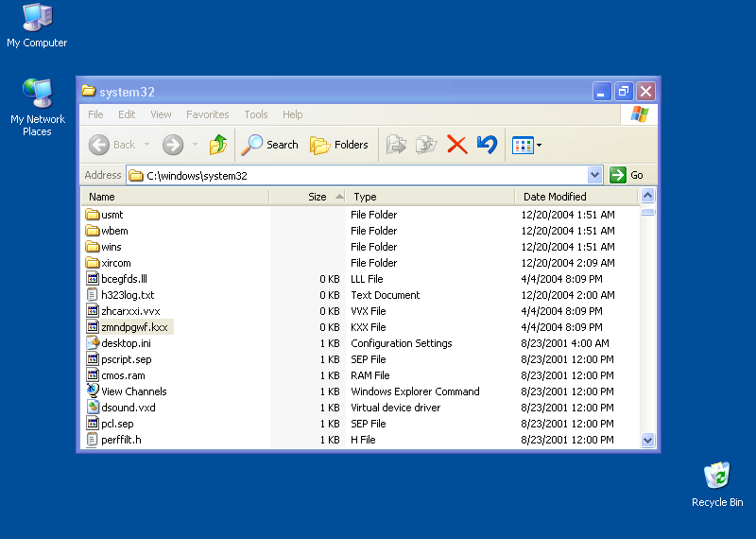Click the Back arrow button
This screenshot has height=539, width=756.
coord(99,145)
